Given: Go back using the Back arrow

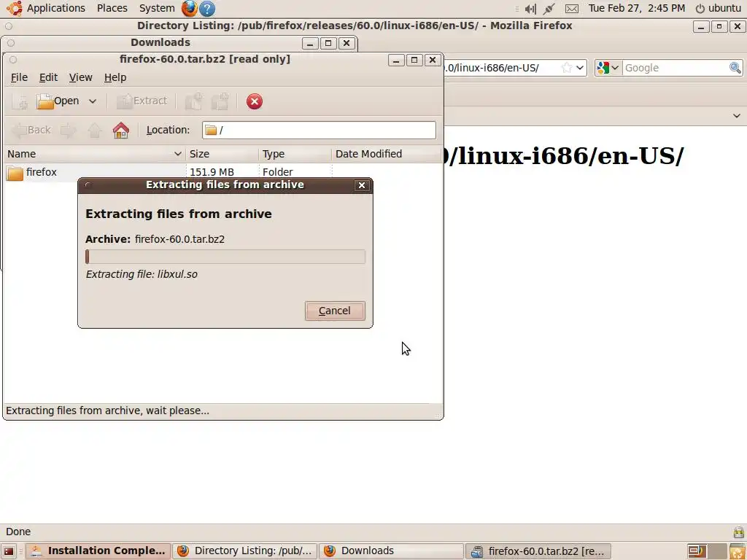Looking at the screenshot, I should 31,130.
